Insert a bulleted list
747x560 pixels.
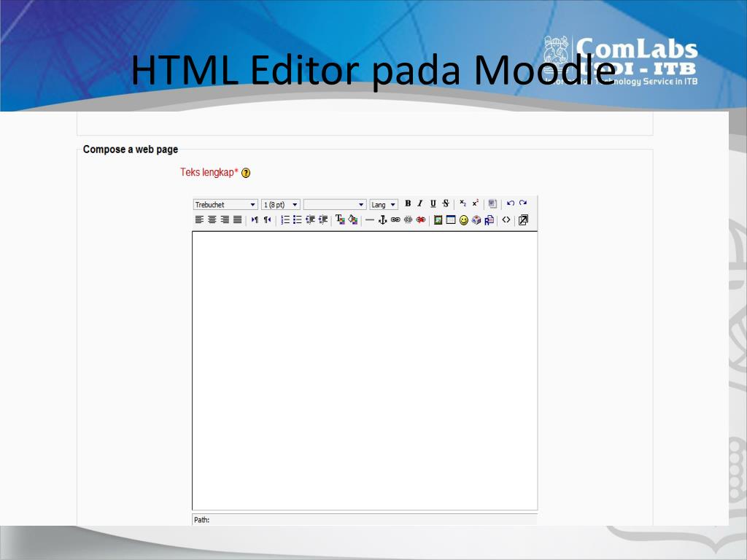(x=298, y=219)
